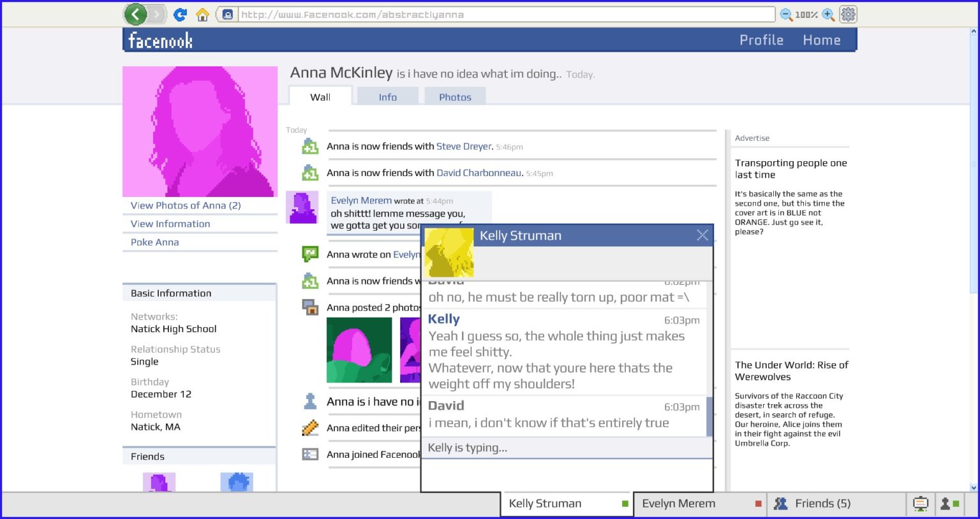Open the Steve Dreyer profile link
The image size is (980, 519).
point(464,146)
